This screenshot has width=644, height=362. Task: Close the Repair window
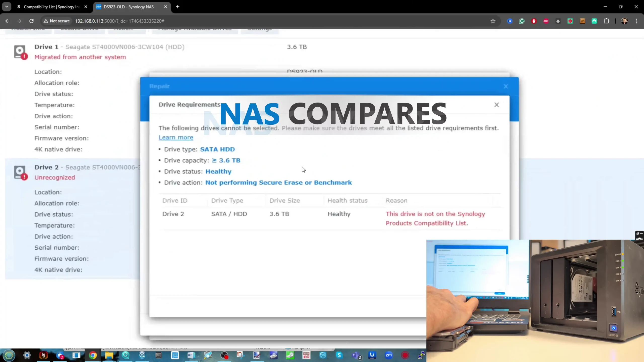pyautogui.click(x=506, y=86)
